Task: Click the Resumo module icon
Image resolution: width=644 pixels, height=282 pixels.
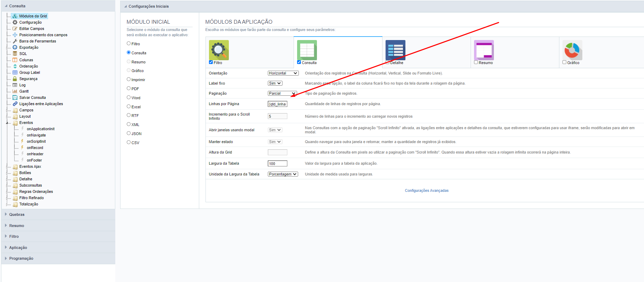Action: [484, 50]
